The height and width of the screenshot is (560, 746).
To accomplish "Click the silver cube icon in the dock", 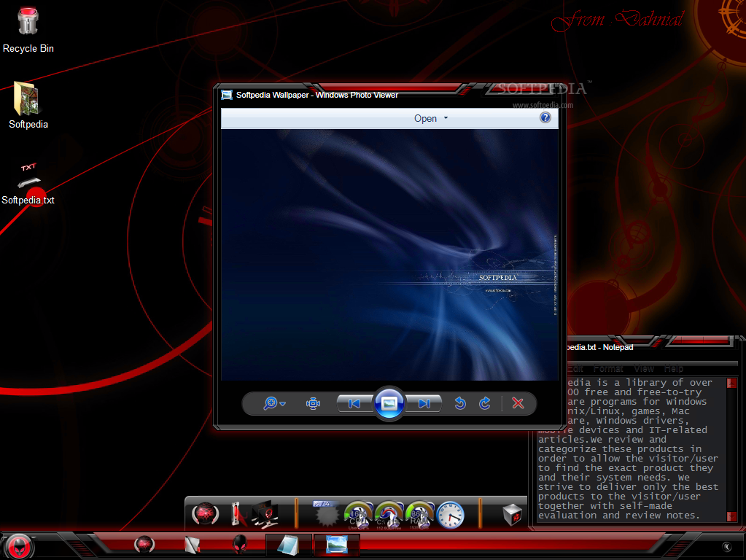I will click(x=513, y=514).
